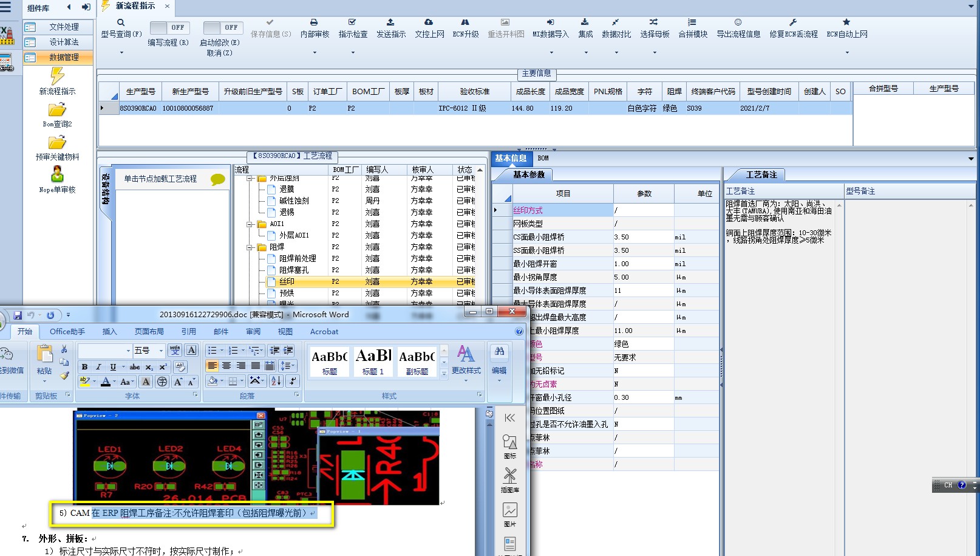Open the font color dropdown arrow

point(115,382)
